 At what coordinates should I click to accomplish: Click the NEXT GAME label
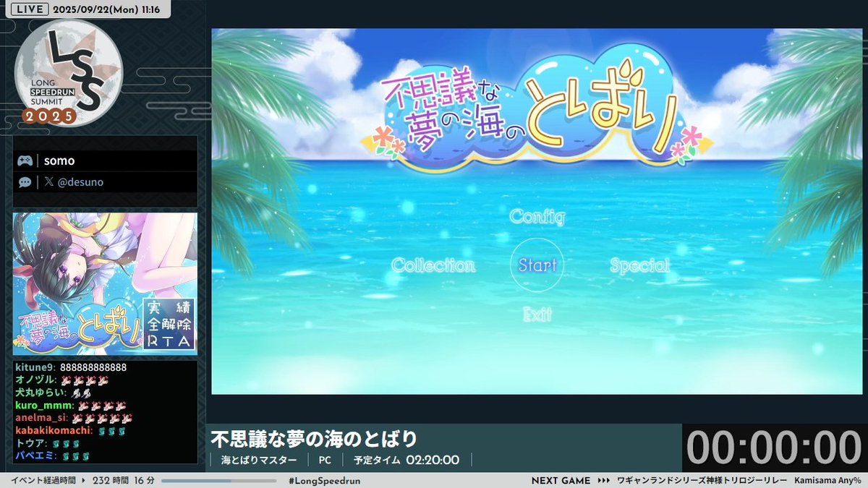(x=561, y=481)
